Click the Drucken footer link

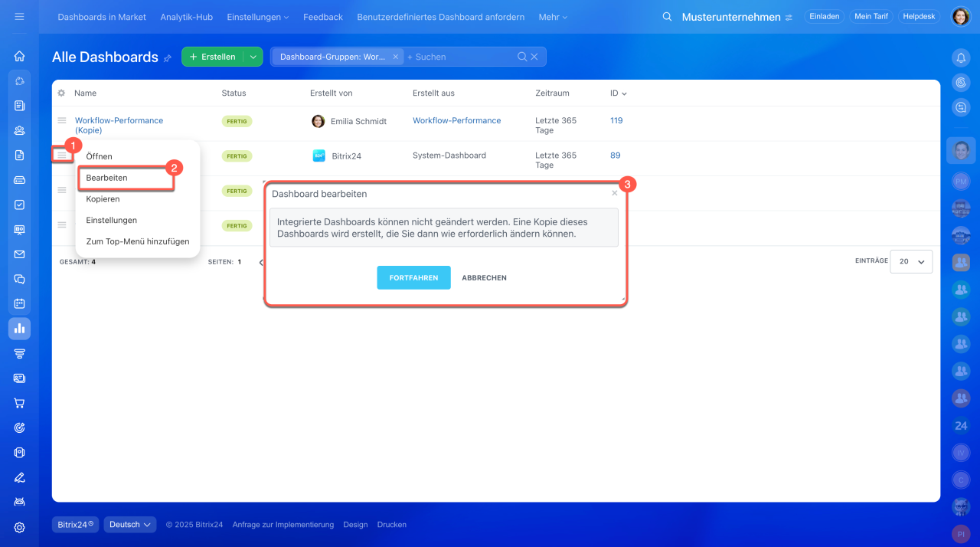click(x=392, y=525)
